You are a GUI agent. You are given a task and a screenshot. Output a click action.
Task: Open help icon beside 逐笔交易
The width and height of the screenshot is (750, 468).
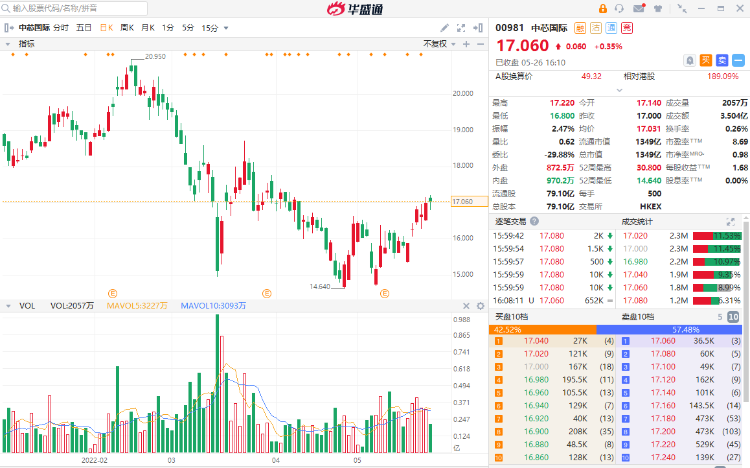tap(534, 221)
